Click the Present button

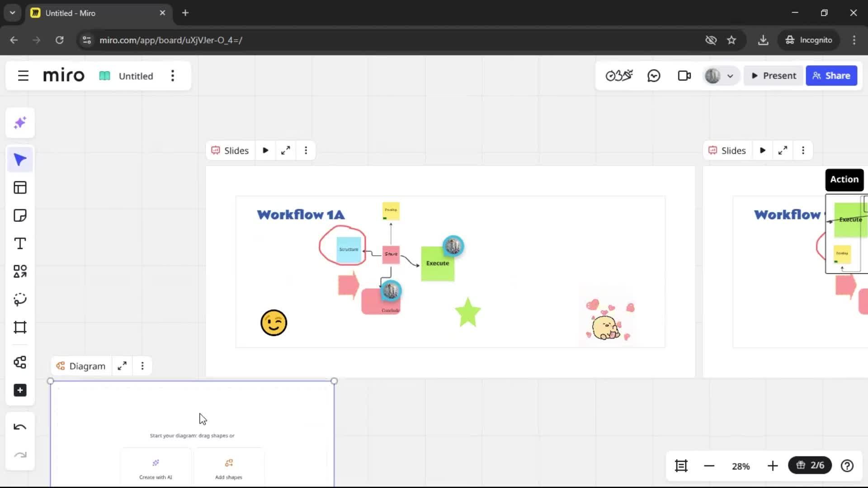pos(774,76)
